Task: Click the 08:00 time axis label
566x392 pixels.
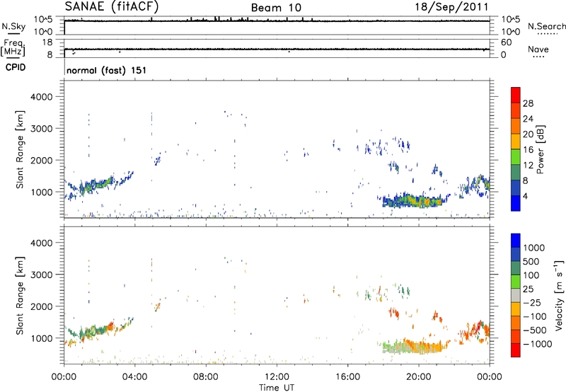Action: click(206, 377)
